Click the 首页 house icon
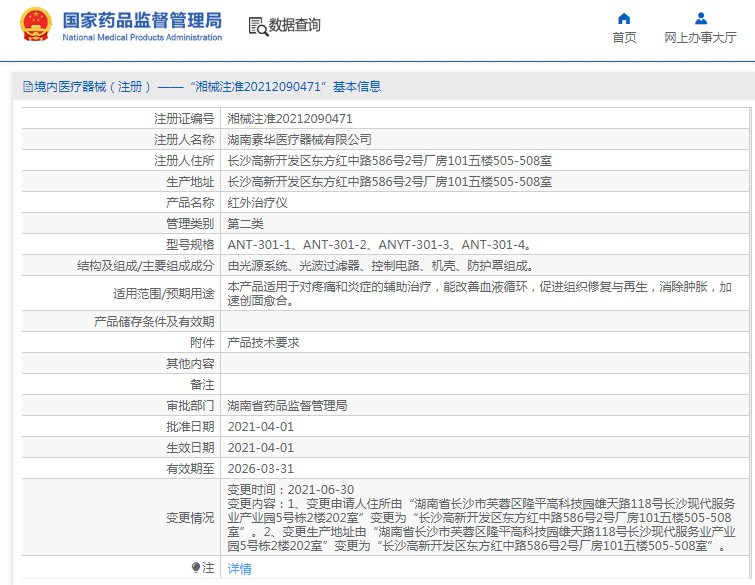The width and height of the screenshot is (755, 585). [x=624, y=18]
